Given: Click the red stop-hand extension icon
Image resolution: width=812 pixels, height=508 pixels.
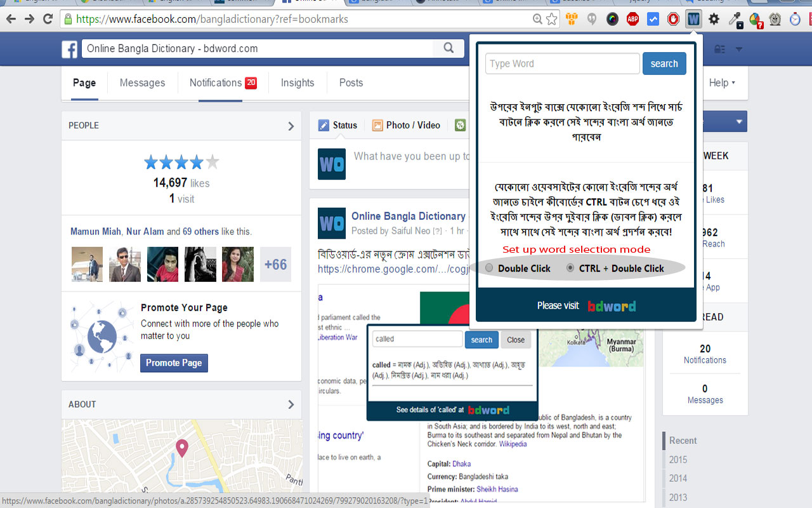Looking at the screenshot, I should pyautogui.click(x=673, y=19).
